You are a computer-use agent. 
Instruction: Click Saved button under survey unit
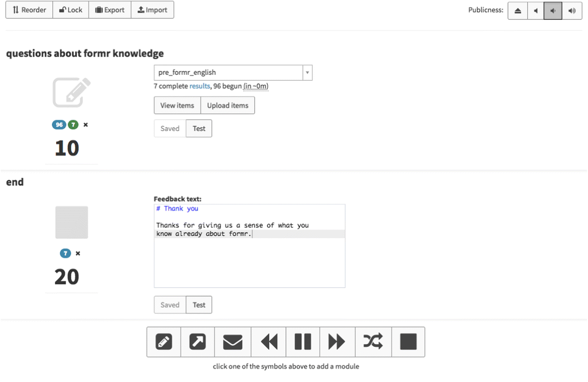coord(170,128)
